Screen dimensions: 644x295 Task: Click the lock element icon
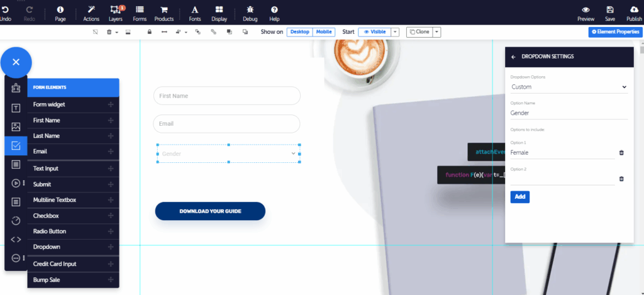tap(149, 32)
